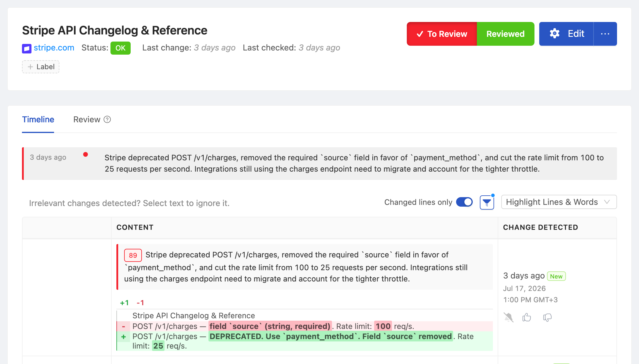Screen dimensions: 639x364
Task: Click the thumbs down icon
Action: coord(547,317)
